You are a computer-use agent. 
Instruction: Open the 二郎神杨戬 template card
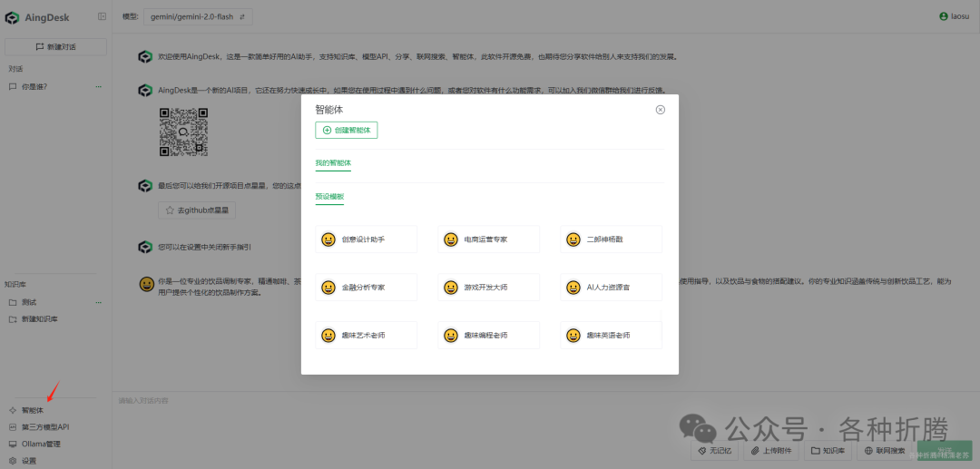click(x=611, y=239)
